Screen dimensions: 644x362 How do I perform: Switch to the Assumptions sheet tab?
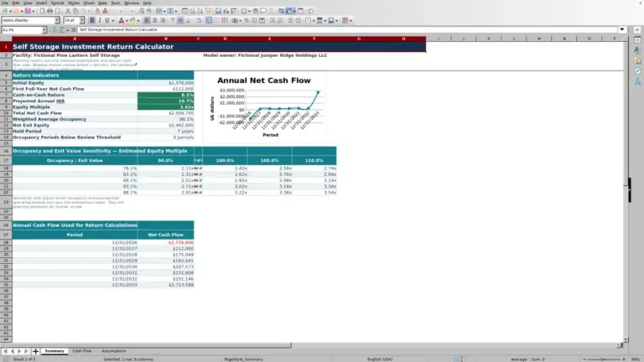(114, 351)
